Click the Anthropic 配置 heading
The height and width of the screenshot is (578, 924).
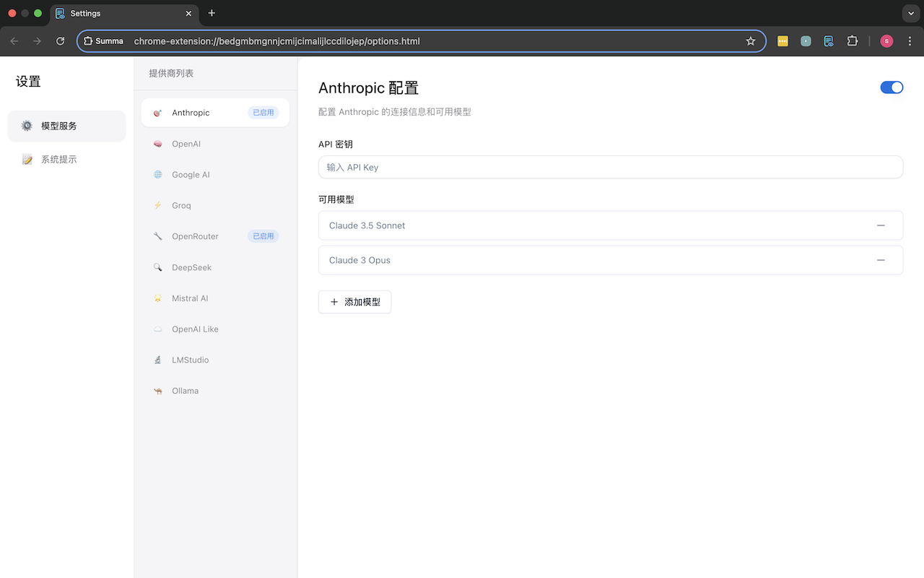368,88
